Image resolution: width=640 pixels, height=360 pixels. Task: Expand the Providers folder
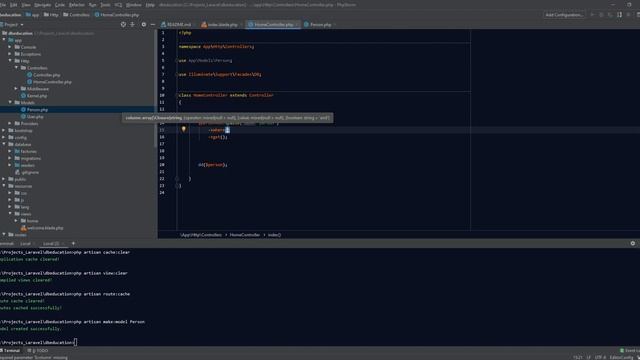[10, 123]
